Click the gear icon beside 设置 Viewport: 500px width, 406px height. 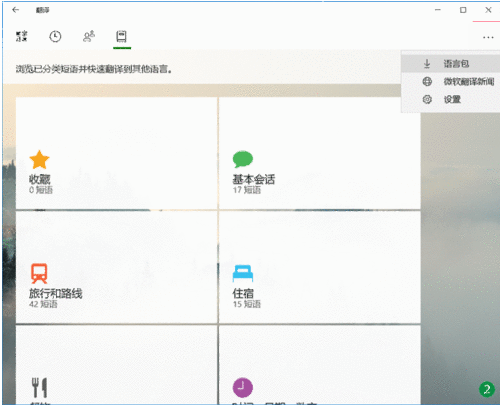427,99
